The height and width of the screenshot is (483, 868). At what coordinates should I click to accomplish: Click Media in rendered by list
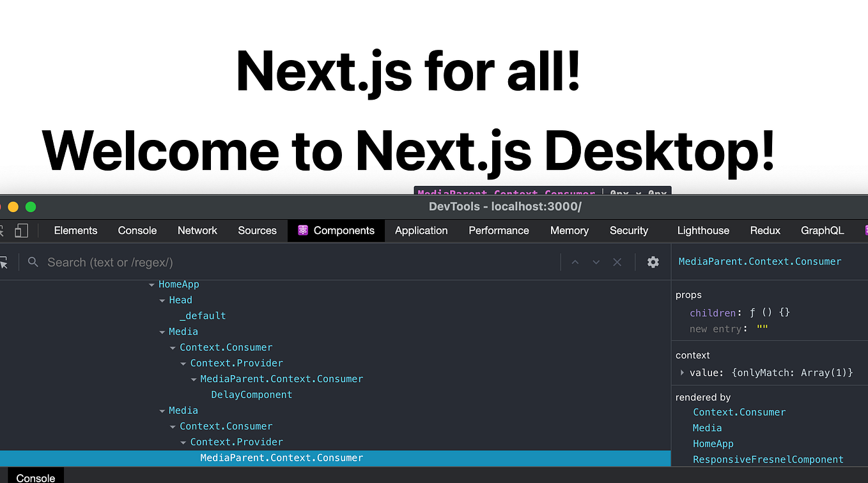[x=708, y=428]
